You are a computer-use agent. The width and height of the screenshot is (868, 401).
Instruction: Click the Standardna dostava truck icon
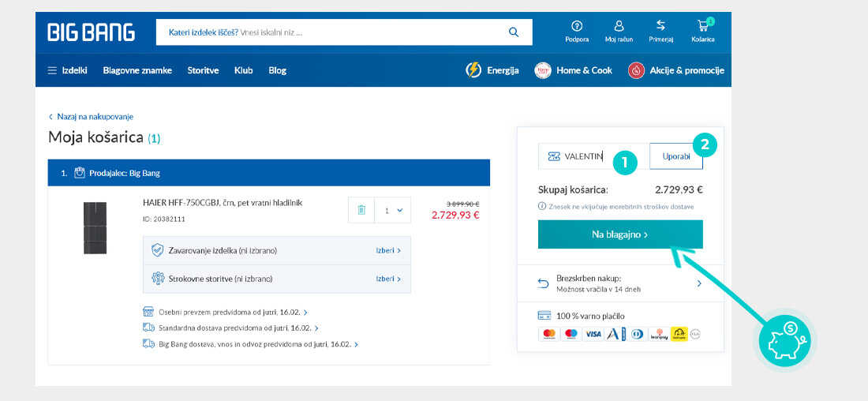[x=148, y=328]
